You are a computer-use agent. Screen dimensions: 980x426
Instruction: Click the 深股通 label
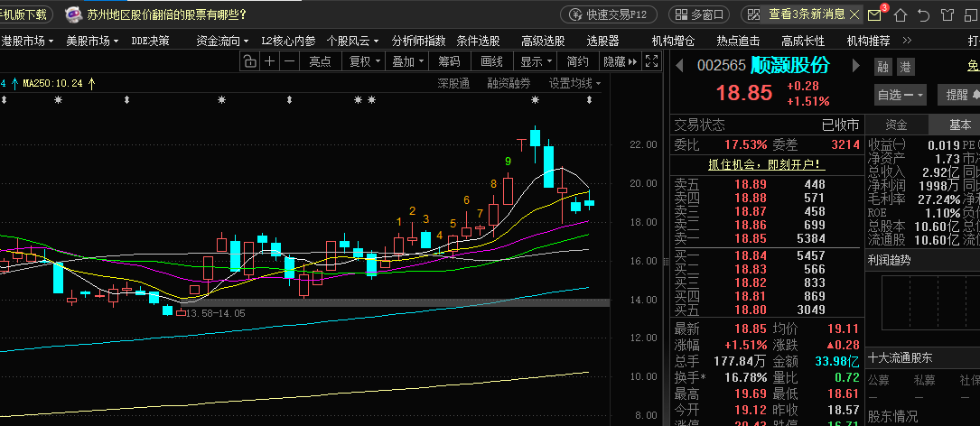(x=453, y=83)
